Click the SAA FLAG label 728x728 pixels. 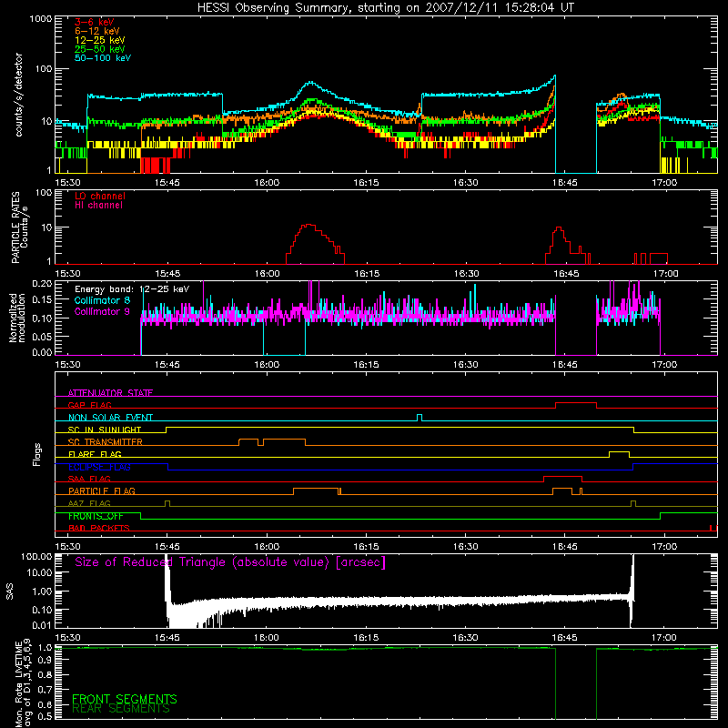[x=89, y=479]
